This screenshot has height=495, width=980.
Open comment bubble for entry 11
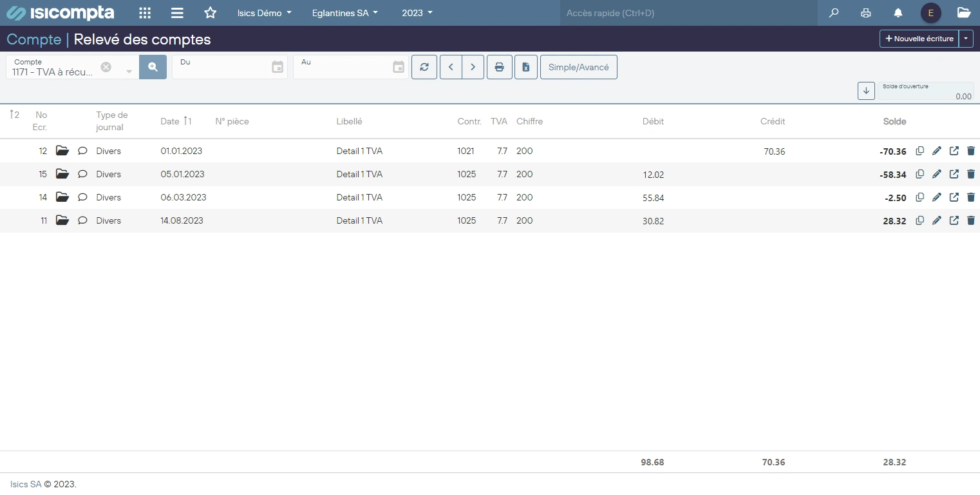[x=82, y=220]
